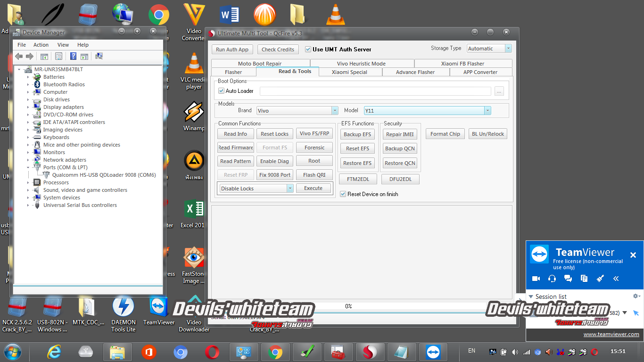Click the speaker volume icon in system tray

click(514, 352)
